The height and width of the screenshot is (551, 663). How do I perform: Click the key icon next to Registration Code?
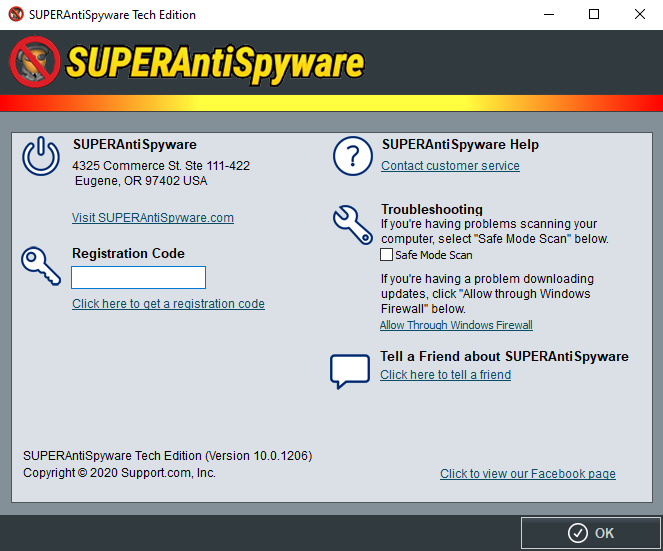[x=41, y=265]
